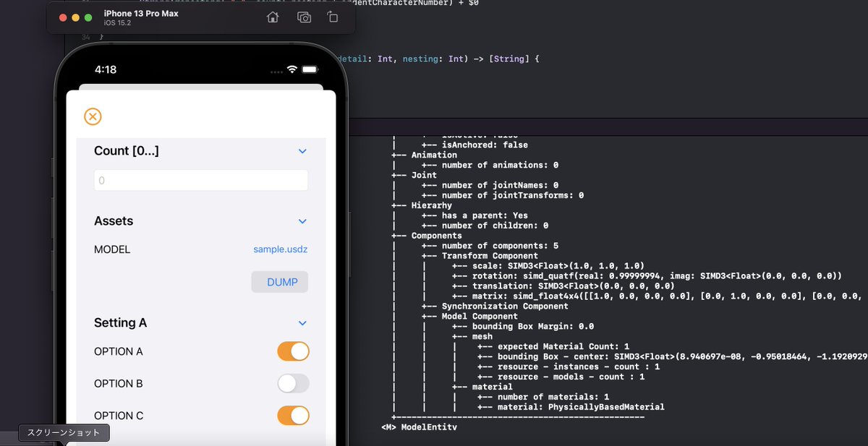Click 'Transform Component' console line
868x446 pixels.
click(490, 256)
